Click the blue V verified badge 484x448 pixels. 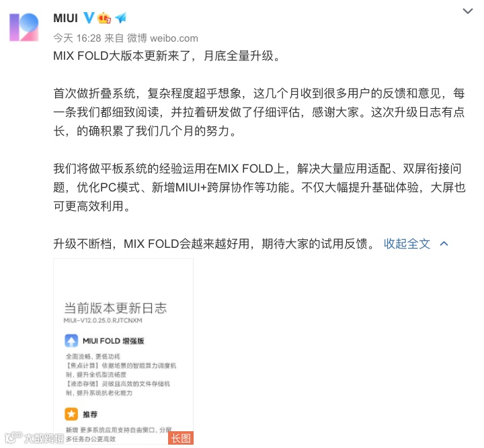click(x=89, y=18)
